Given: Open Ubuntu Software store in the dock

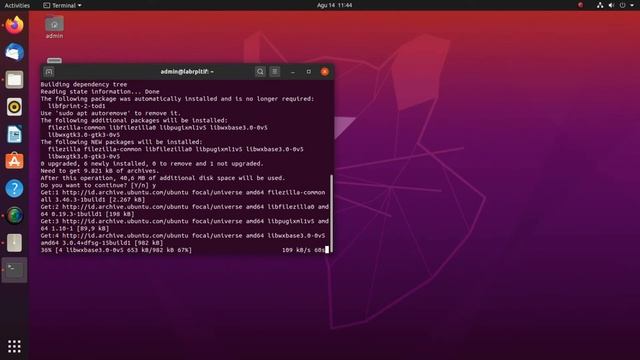Looking at the screenshot, I should pos(14,161).
